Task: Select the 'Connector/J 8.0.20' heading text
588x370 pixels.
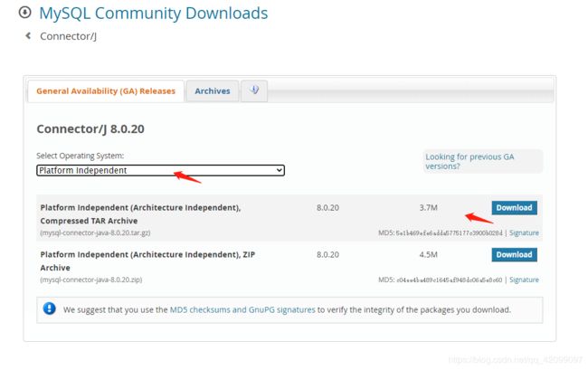Action: click(x=90, y=129)
